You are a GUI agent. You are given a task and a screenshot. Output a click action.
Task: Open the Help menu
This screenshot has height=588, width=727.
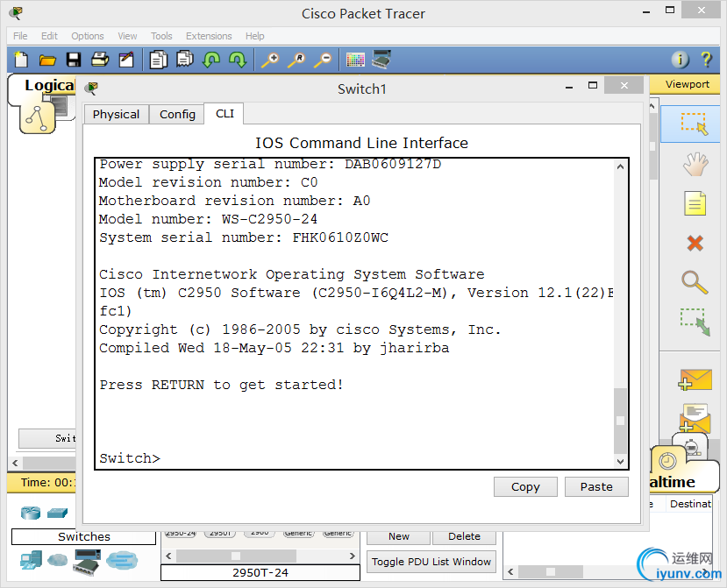pyautogui.click(x=254, y=36)
